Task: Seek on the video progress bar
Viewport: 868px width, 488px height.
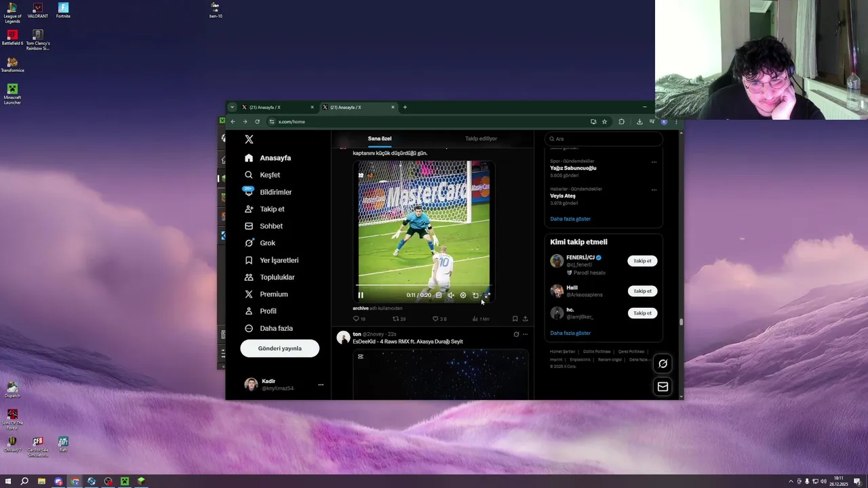Action: click(424, 285)
